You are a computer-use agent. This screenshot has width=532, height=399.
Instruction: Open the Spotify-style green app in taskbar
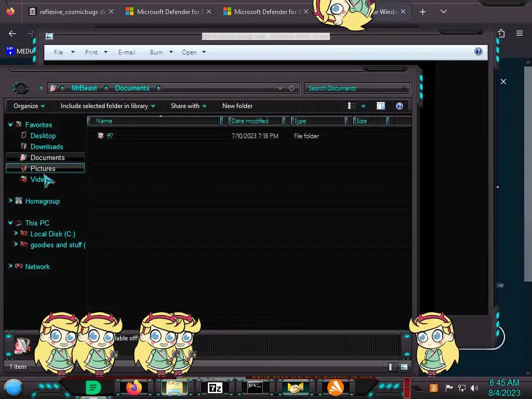point(93,388)
